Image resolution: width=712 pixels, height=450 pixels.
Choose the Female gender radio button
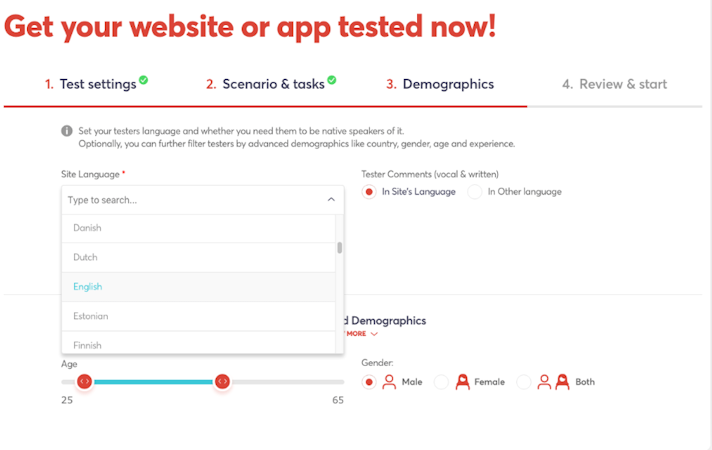click(x=441, y=381)
